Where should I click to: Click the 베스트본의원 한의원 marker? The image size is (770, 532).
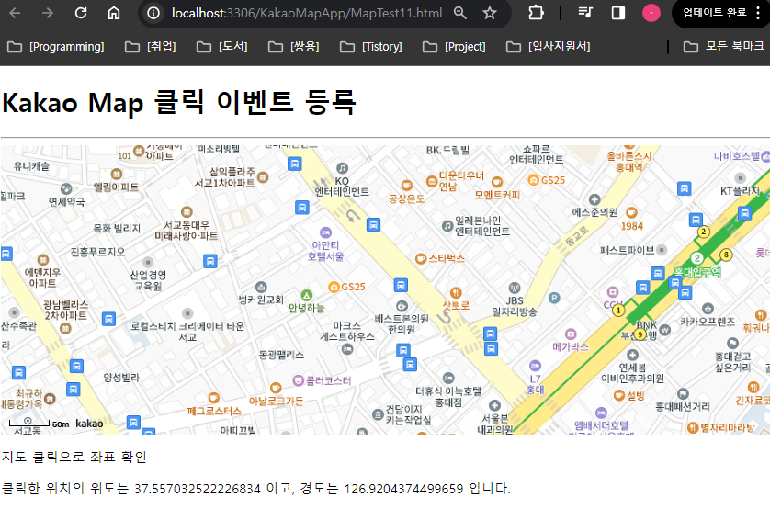402,307
